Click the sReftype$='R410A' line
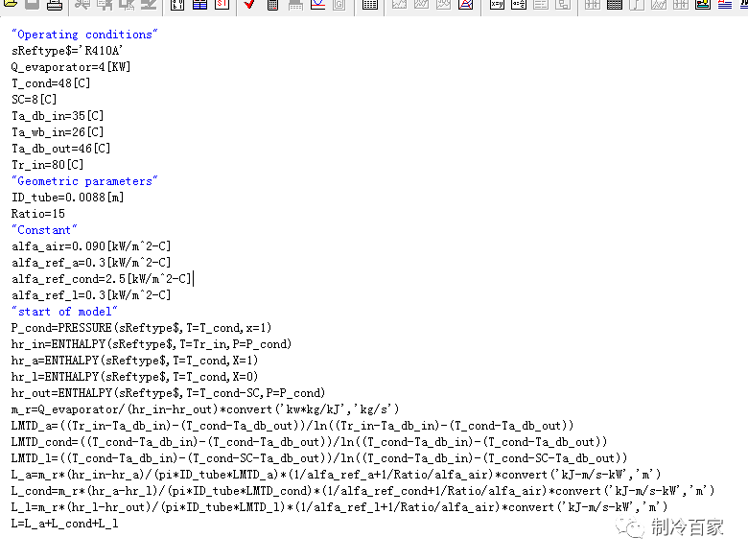Viewport: 748px width, 560px height. coord(67,51)
